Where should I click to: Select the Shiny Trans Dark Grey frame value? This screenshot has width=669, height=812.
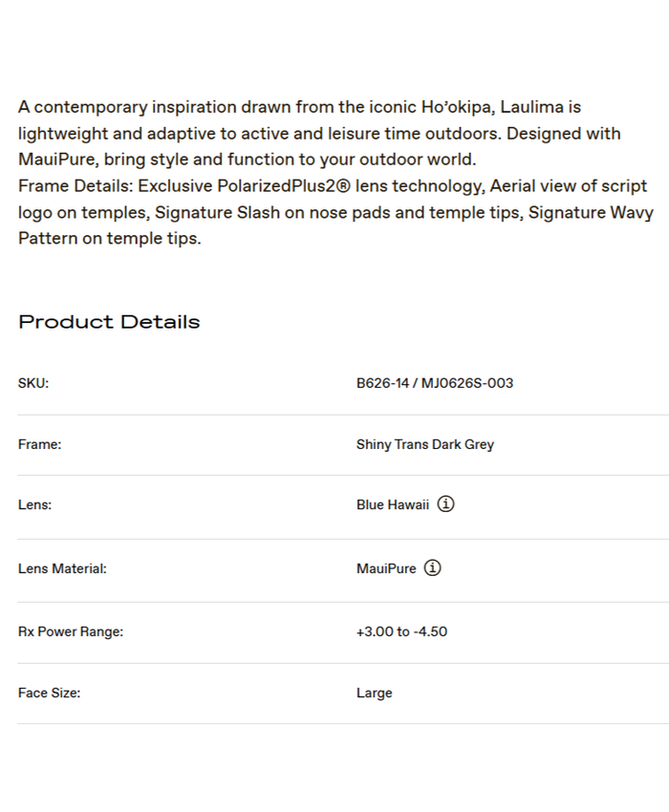tap(424, 444)
